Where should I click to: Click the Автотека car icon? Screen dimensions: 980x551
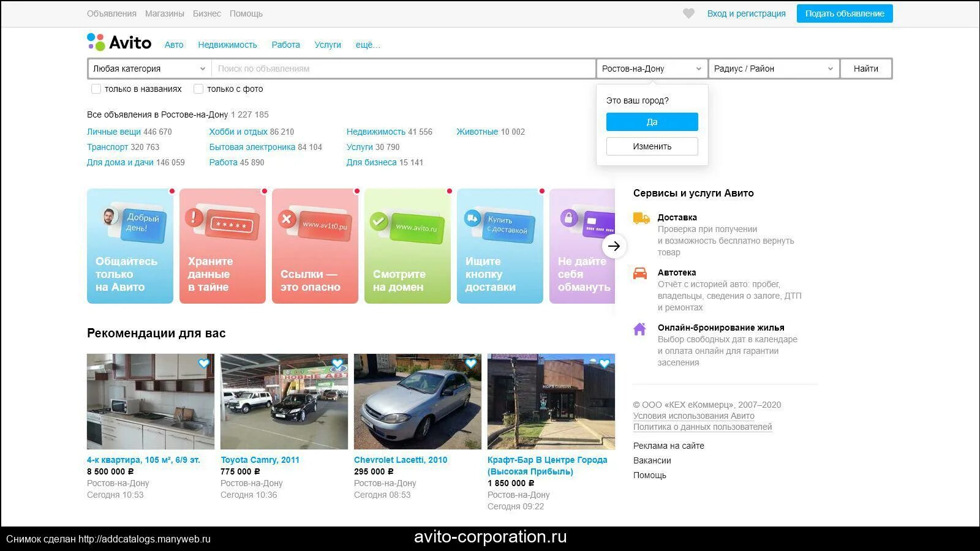point(640,273)
